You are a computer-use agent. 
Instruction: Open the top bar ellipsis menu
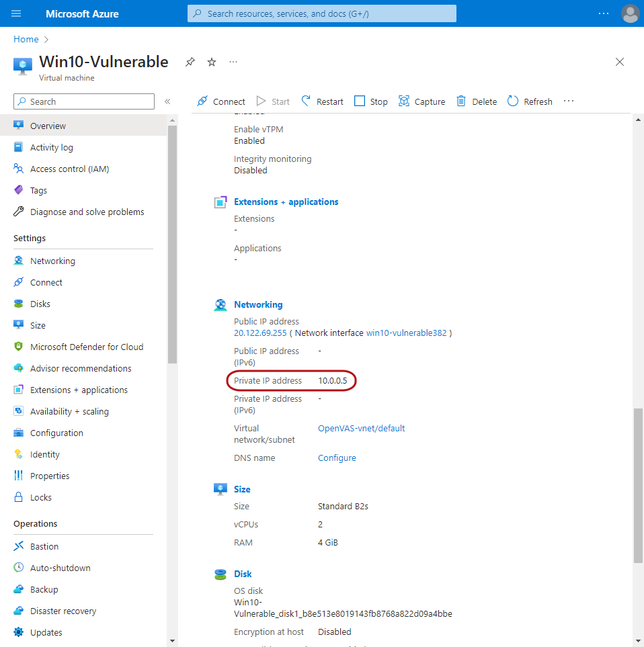coord(604,13)
